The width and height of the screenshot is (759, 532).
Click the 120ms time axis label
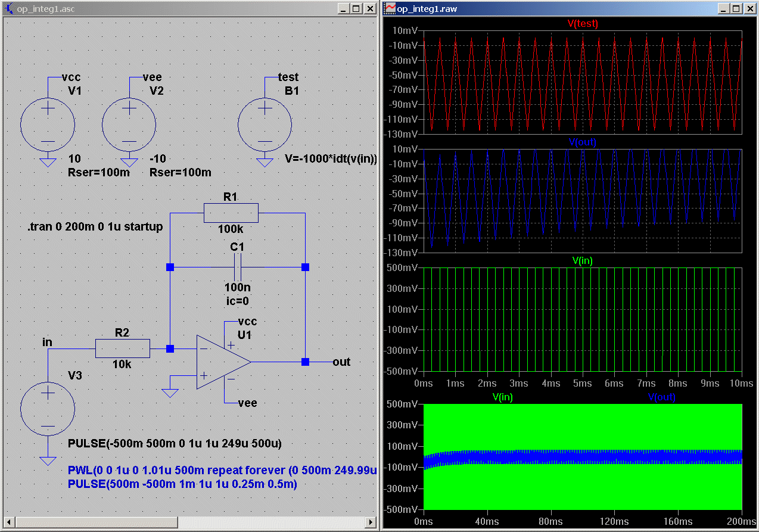615,521
